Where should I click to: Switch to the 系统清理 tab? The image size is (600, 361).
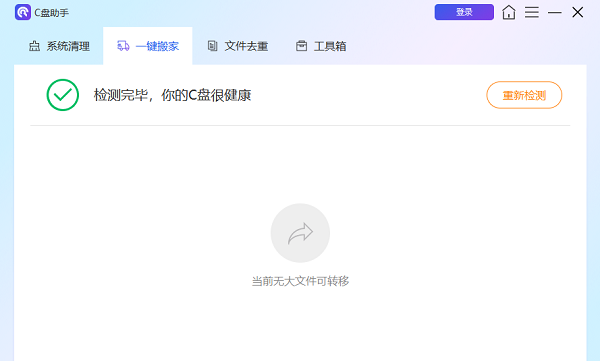click(59, 46)
